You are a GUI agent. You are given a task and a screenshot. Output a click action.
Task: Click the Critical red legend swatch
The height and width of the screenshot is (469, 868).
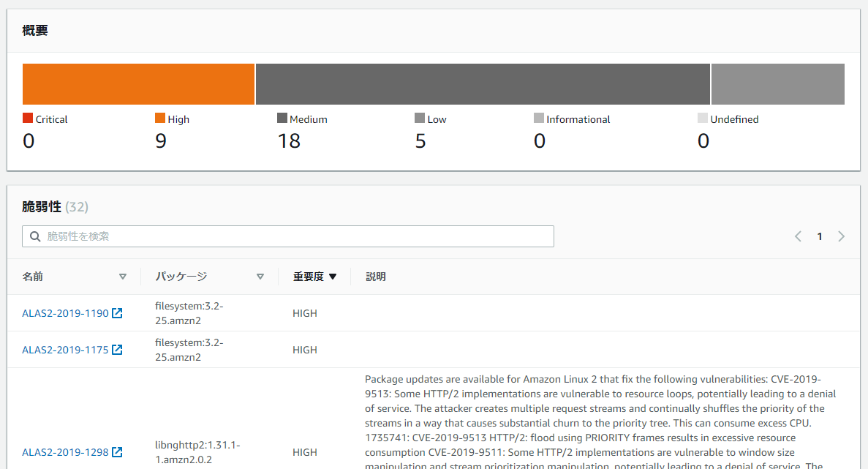tap(28, 118)
